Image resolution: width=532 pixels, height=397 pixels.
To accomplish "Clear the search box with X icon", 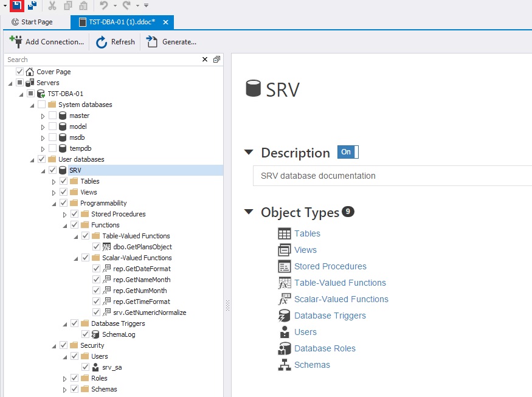I will [x=205, y=60].
